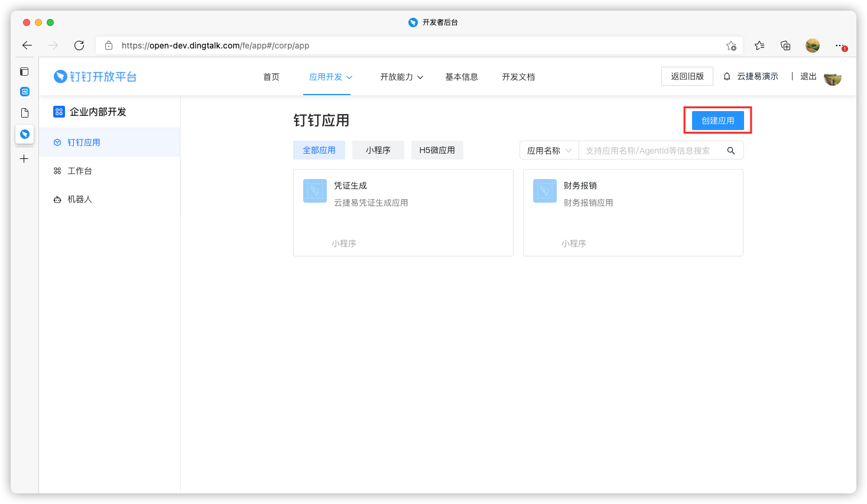Open the favorites list icon
The width and height of the screenshot is (867, 504).
[759, 45]
